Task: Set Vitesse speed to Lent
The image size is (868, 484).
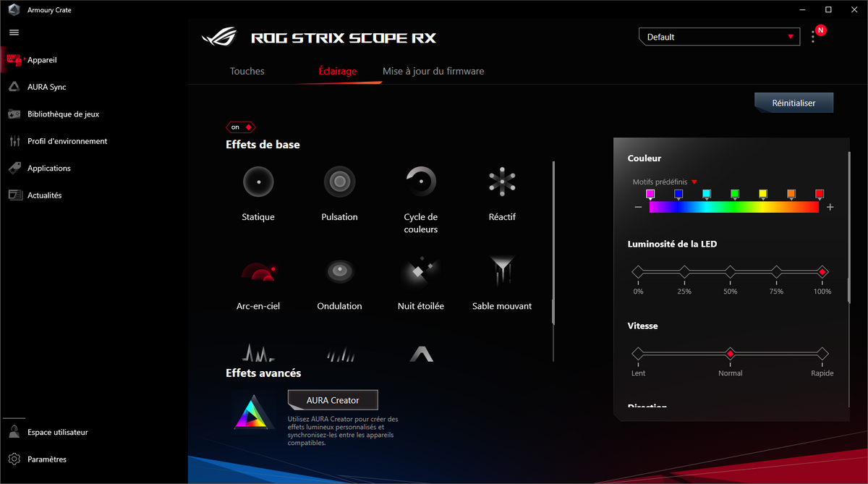Action: coord(638,354)
